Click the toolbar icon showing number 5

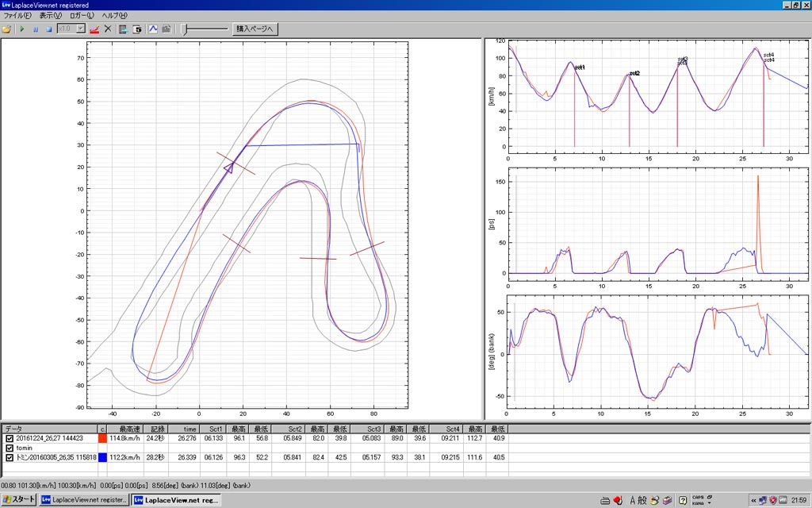point(136,29)
